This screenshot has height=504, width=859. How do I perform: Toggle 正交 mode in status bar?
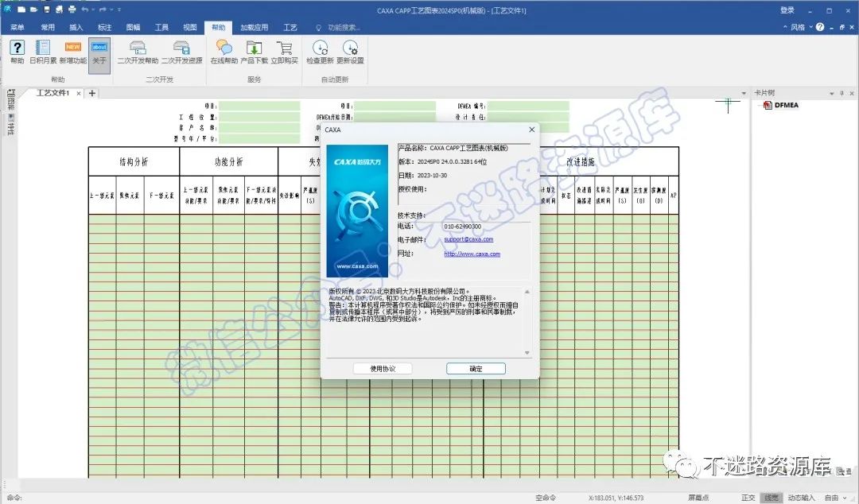click(x=748, y=498)
